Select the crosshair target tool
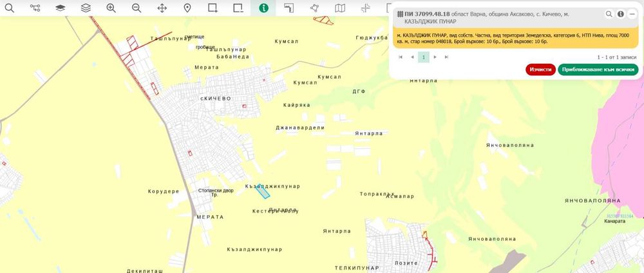 (x=365, y=8)
